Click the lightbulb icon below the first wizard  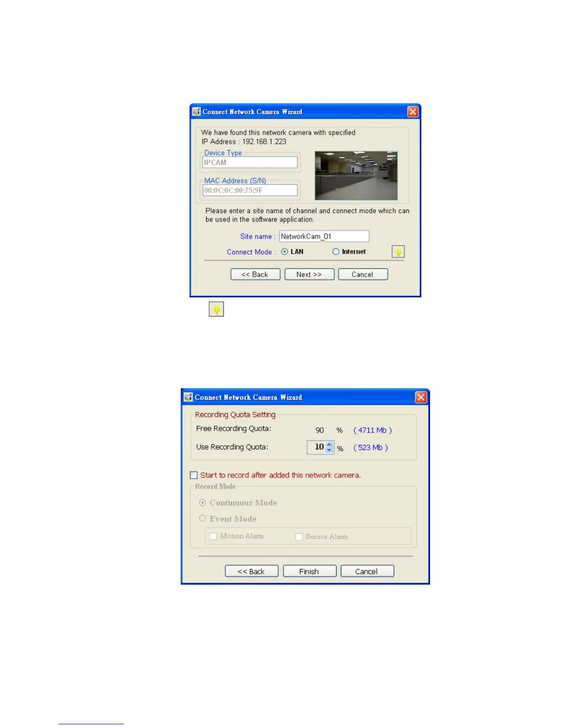pos(216,309)
